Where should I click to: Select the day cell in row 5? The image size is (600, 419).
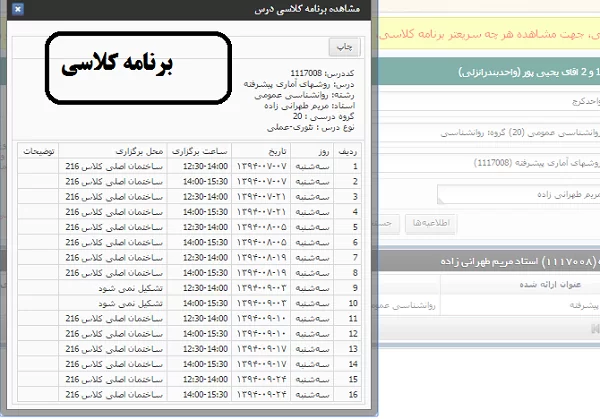tap(312, 227)
